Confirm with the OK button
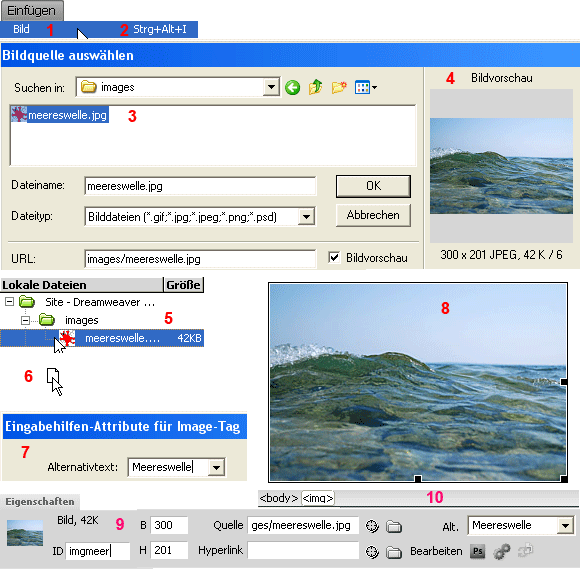The height and width of the screenshot is (569, 580). (x=373, y=186)
